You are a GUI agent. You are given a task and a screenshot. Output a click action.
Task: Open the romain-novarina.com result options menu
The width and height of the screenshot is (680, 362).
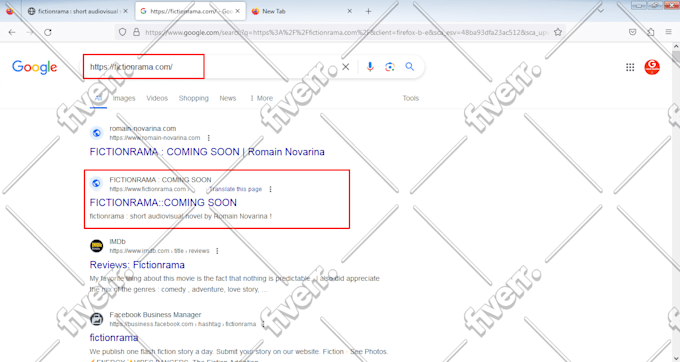[x=209, y=138]
